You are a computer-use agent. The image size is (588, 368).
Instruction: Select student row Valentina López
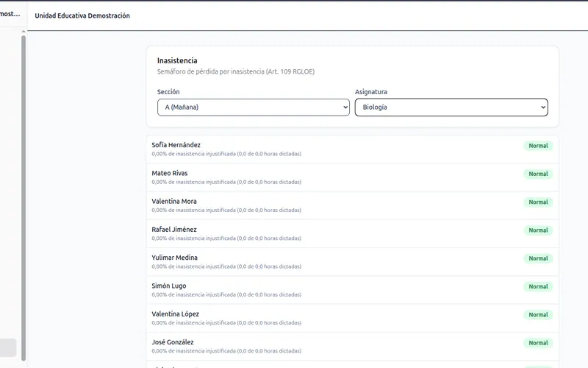(353, 318)
